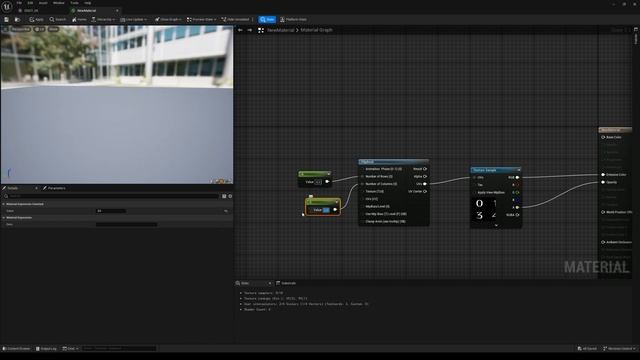Screen dimensions: 640x360
Task: Click the Platform Stats button
Action: [x=293, y=20]
